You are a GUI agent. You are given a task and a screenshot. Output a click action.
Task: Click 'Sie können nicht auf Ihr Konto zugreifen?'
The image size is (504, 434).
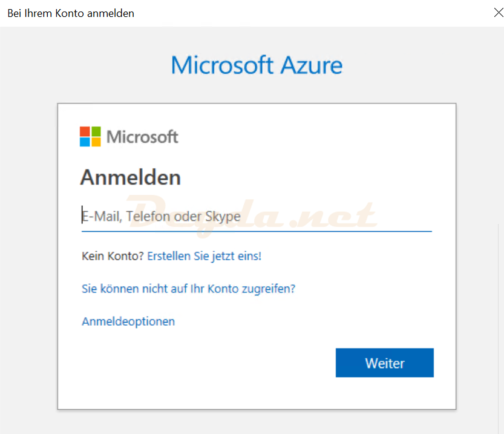click(188, 289)
